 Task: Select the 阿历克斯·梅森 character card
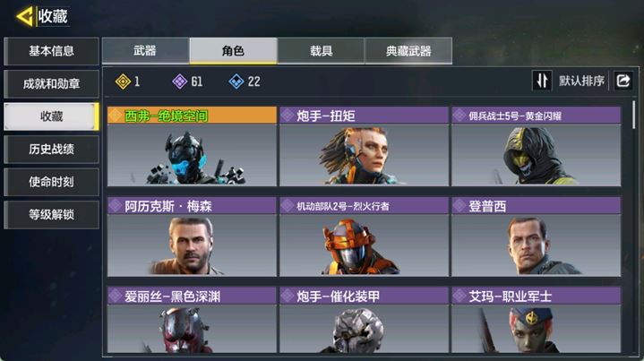coord(192,236)
